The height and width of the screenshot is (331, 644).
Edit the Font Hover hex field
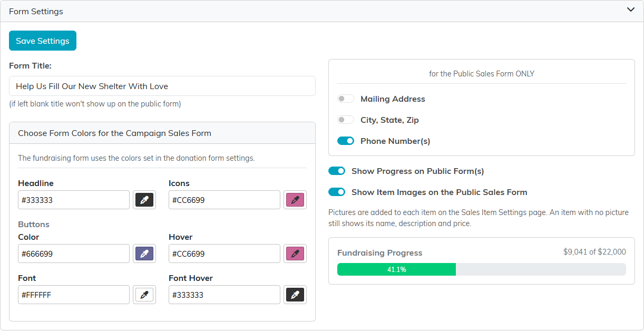tap(225, 295)
